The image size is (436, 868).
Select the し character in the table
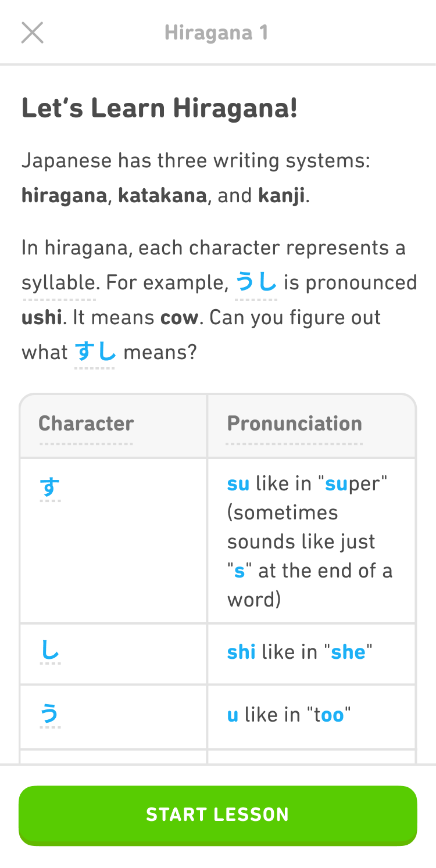click(49, 651)
